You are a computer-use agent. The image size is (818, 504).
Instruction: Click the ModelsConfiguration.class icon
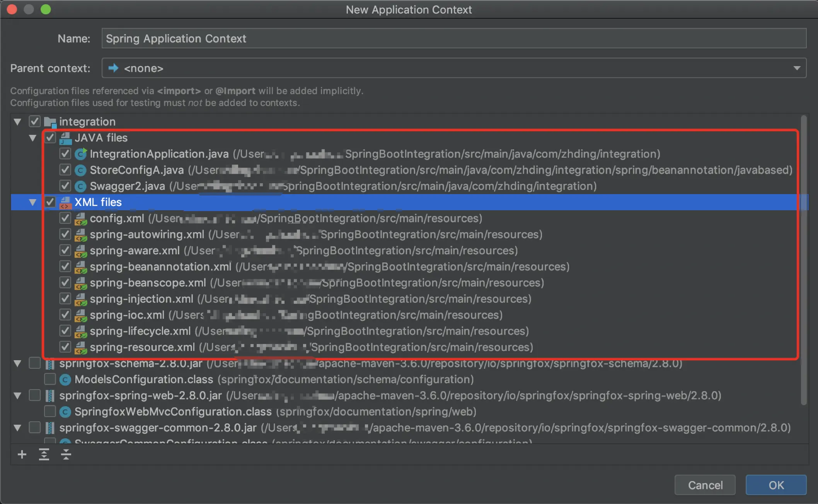(x=65, y=380)
